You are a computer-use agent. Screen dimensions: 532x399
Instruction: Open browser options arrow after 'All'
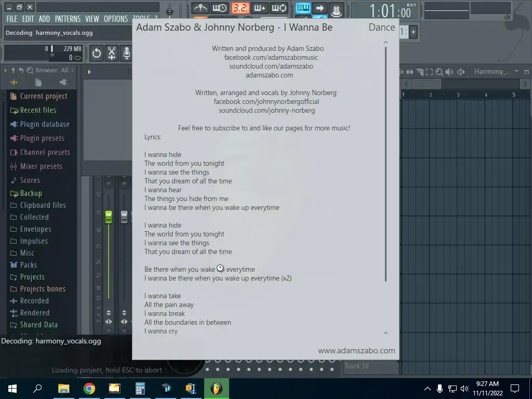[x=73, y=70]
